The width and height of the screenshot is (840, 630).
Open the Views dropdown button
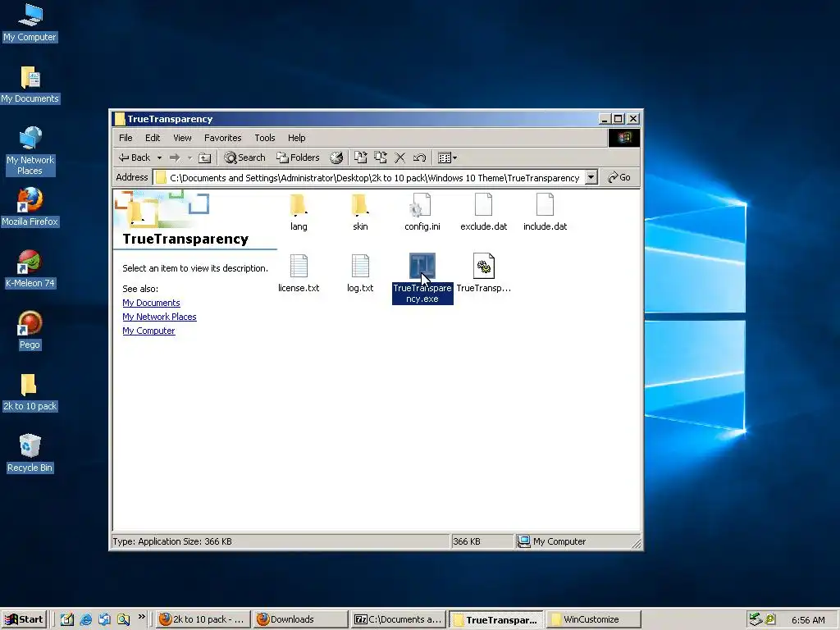(x=447, y=157)
